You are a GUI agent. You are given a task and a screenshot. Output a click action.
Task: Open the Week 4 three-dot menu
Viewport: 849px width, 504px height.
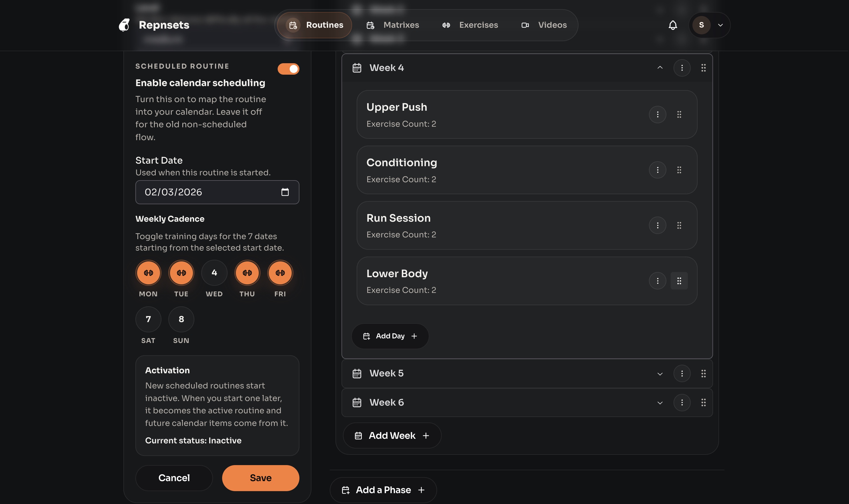pos(682,68)
